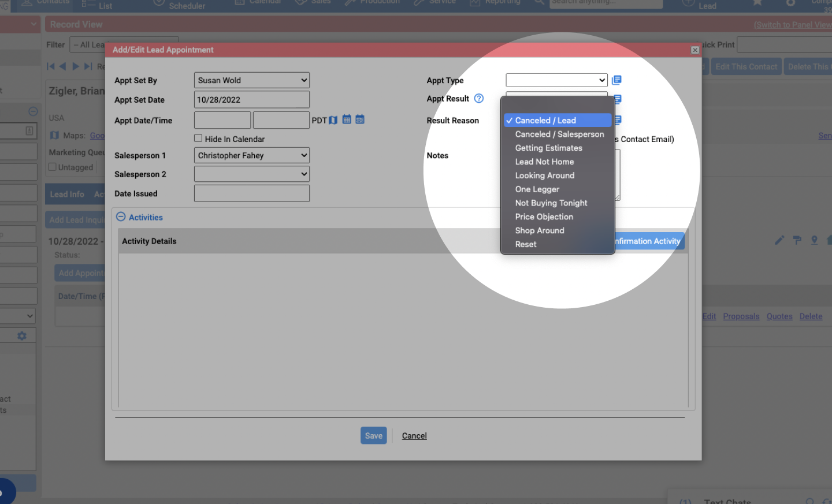This screenshot has width=832, height=504.
Task: Go to next record arrow
Action: click(76, 66)
